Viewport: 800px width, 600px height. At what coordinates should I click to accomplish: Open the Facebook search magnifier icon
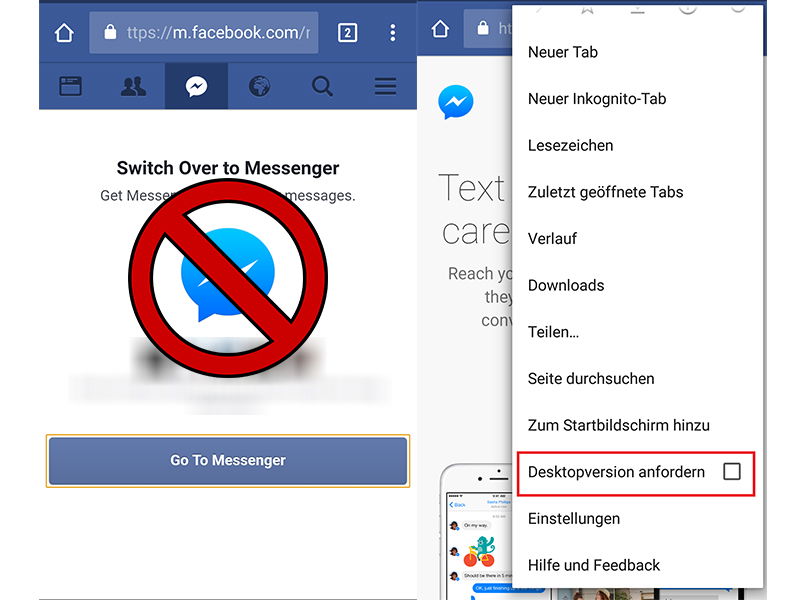click(x=322, y=86)
